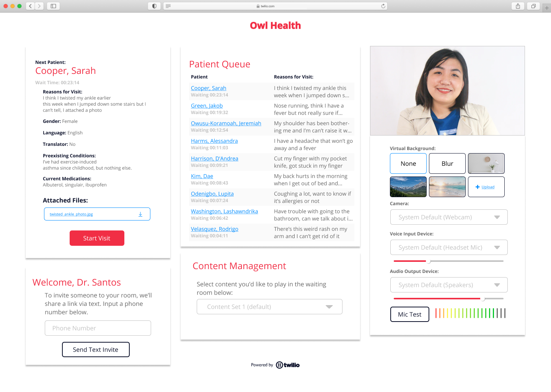
Task: Click 'Nose running, think I have a fever' reason
Action: [309, 109]
